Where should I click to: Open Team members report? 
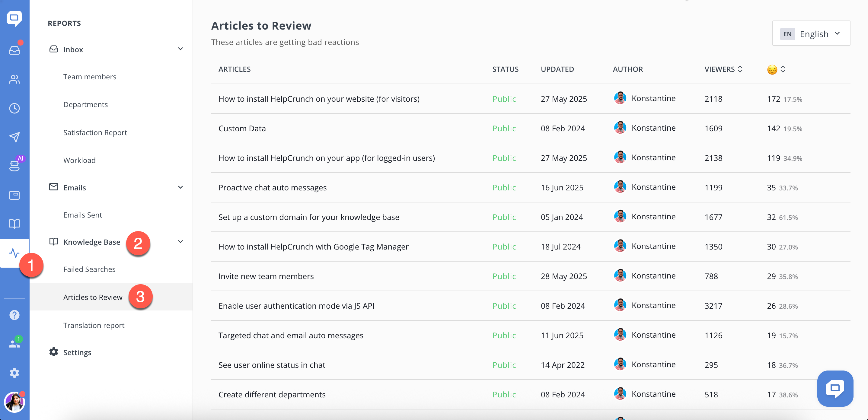click(90, 77)
